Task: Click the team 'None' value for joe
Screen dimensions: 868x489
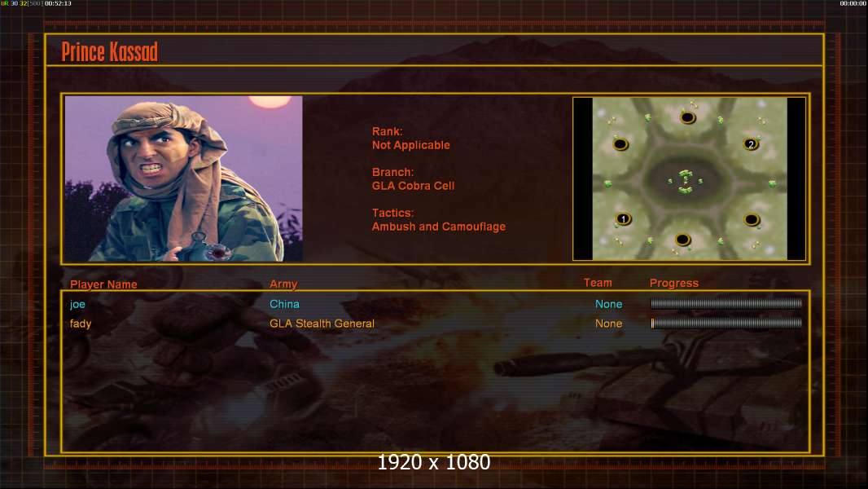Action: pyautogui.click(x=608, y=304)
